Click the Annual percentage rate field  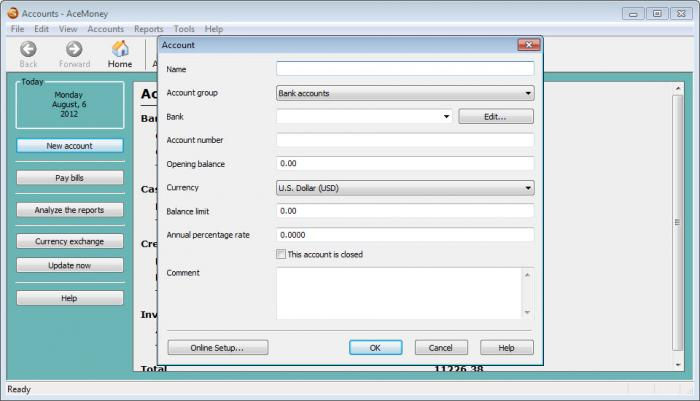(x=405, y=235)
